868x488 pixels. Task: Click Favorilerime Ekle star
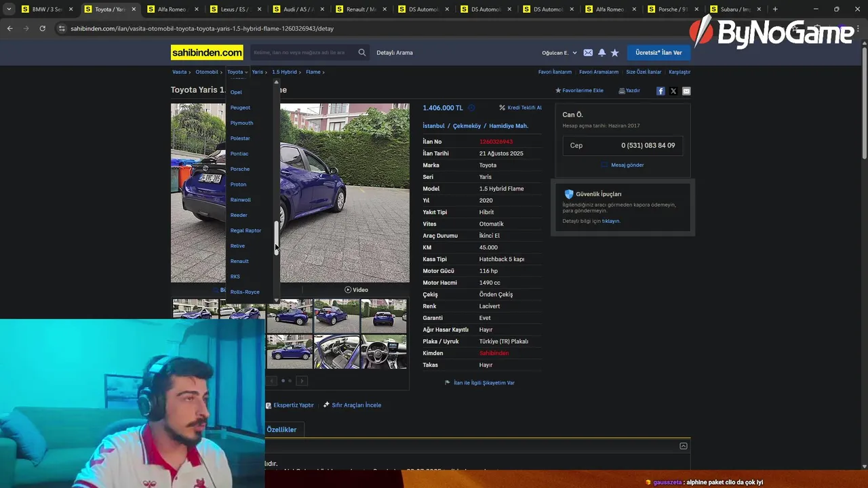tap(558, 91)
